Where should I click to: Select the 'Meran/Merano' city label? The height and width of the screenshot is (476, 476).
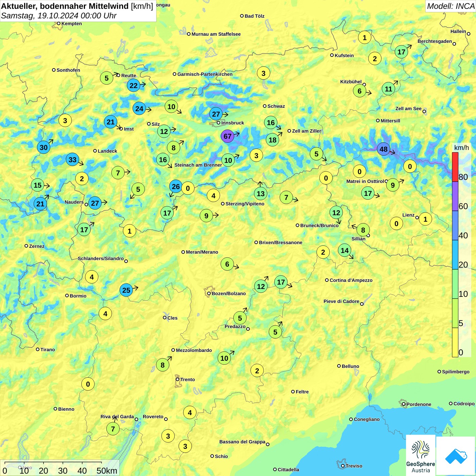202,252
